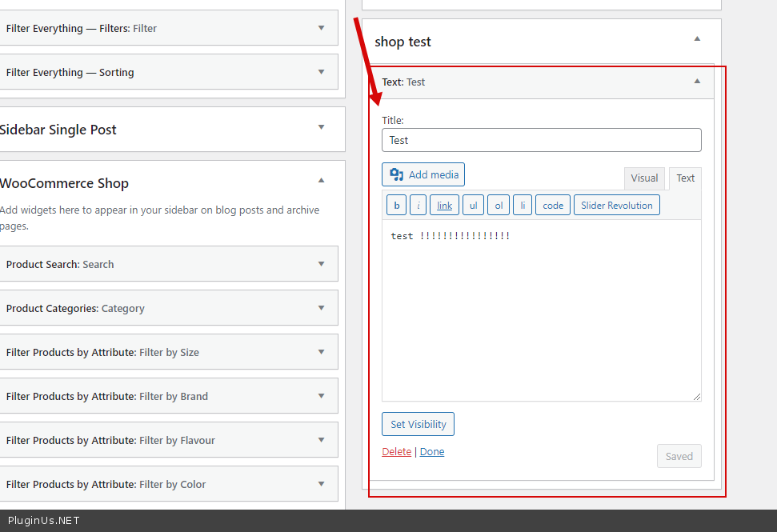Expand the Product Search widget
This screenshot has width=777, height=532.
[x=321, y=264]
